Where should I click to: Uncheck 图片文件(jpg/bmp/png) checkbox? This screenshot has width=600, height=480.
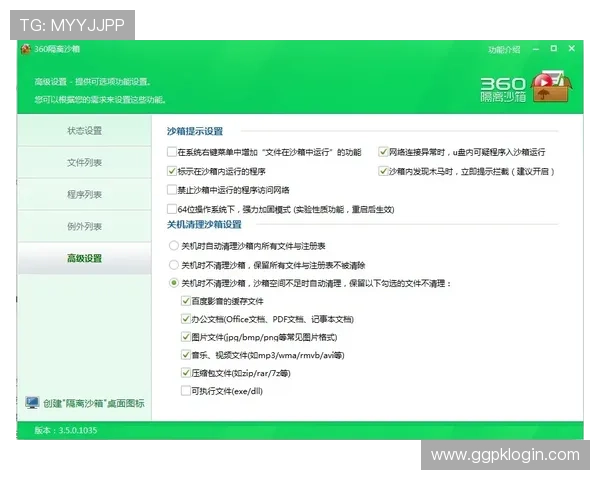pyautogui.click(x=186, y=337)
